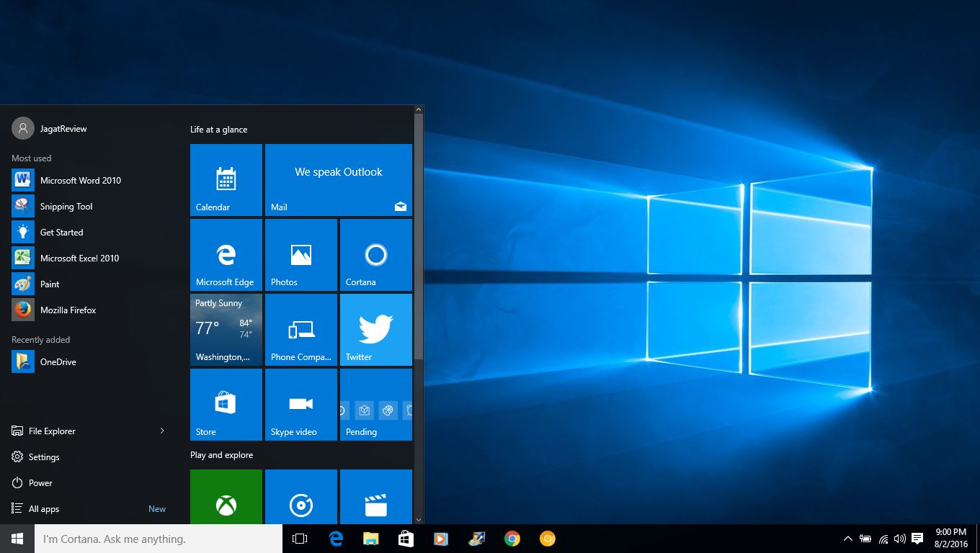The height and width of the screenshot is (553, 980).
Task: Open the Calendar tile
Action: pos(226,180)
